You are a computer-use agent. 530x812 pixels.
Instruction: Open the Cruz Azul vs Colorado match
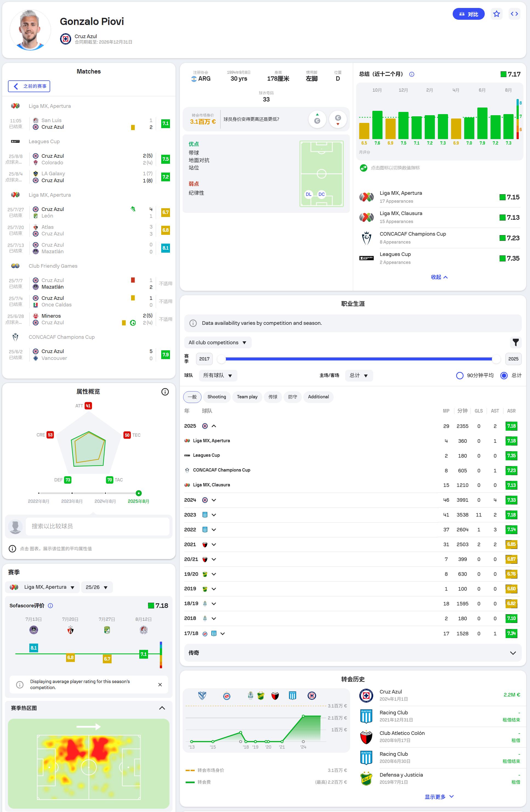tap(89, 159)
